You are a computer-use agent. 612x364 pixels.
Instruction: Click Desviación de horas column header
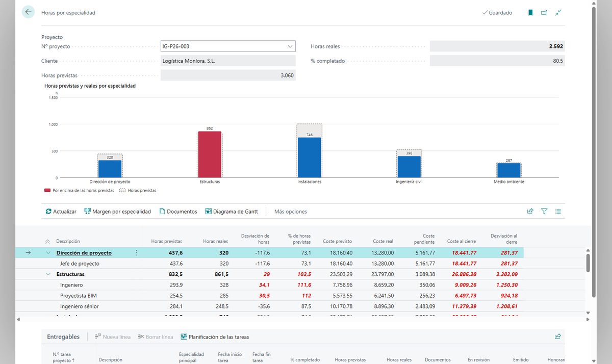(x=256, y=239)
